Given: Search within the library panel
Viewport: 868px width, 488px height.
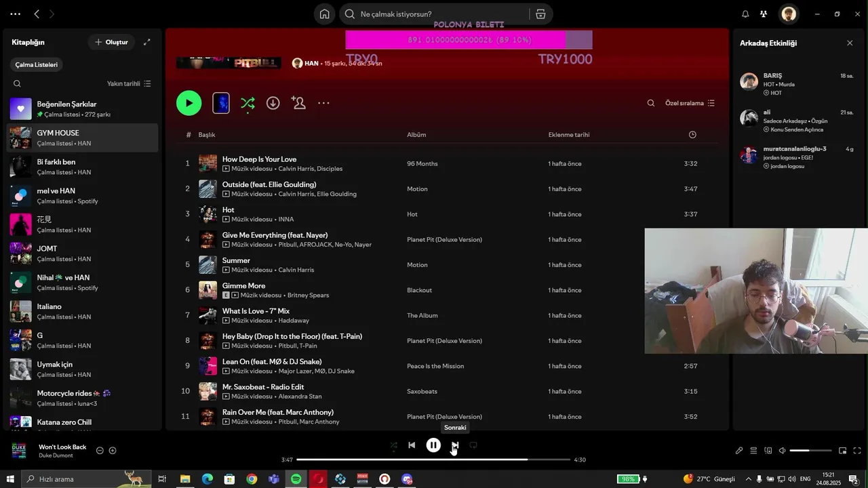Looking at the screenshot, I should [18, 84].
